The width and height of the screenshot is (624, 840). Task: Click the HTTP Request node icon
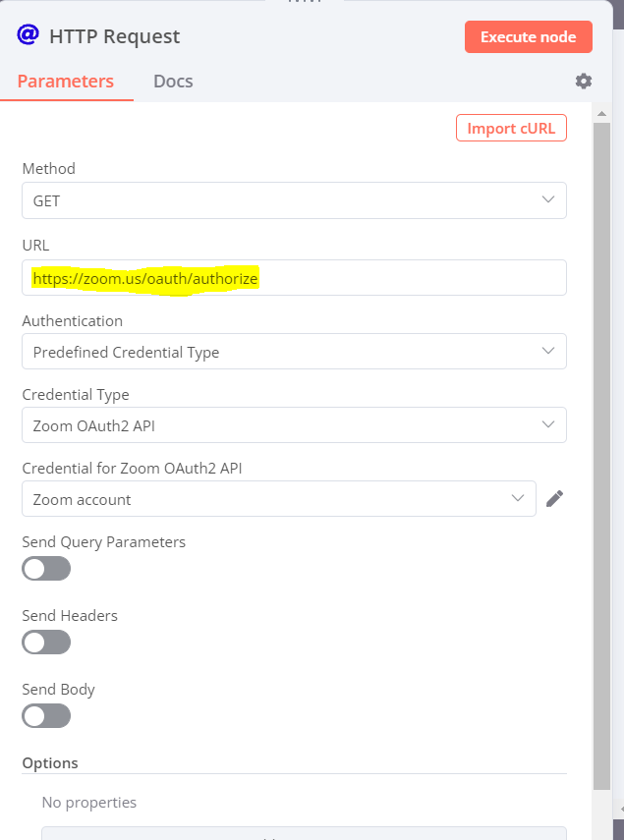pyautogui.click(x=28, y=35)
